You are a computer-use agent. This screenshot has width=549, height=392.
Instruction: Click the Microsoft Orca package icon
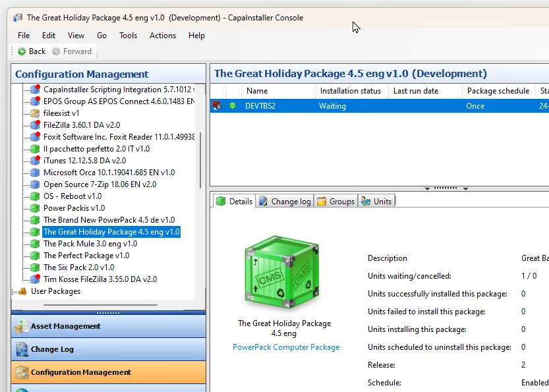point(35,173)
